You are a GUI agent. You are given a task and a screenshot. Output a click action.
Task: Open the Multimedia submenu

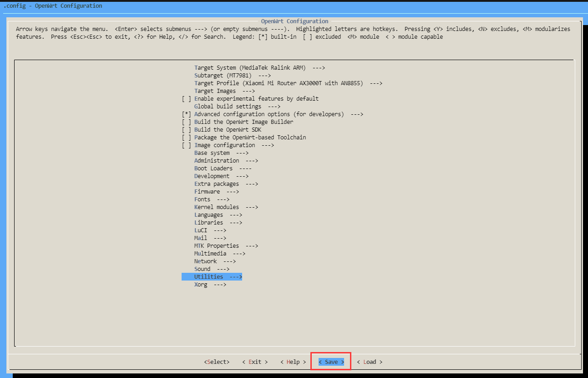(x=220, y=254)
